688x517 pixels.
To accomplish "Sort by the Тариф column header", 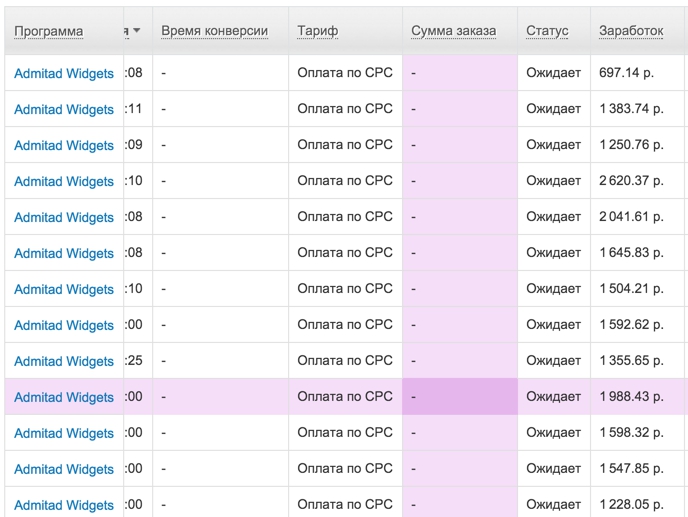I will (x=318, y=31).
